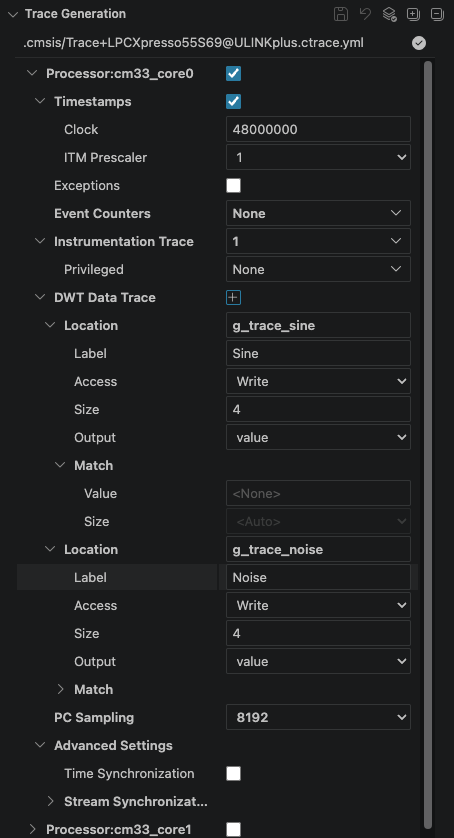Screen dimensions: 454x838
Task: Collapse the Processor:cm33_core0 tree node
Action: pyautogui.click(x=32, y=74)
